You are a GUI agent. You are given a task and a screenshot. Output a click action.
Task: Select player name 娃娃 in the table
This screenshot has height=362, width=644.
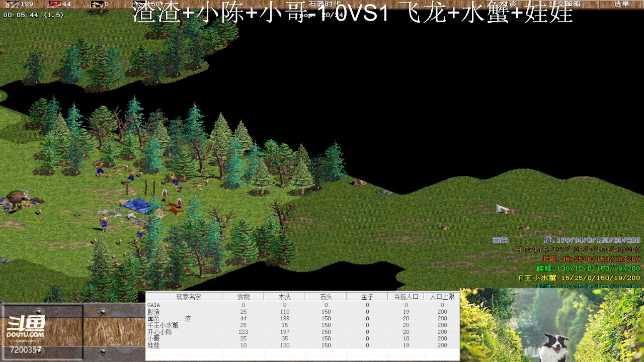[x=153, y=345]
